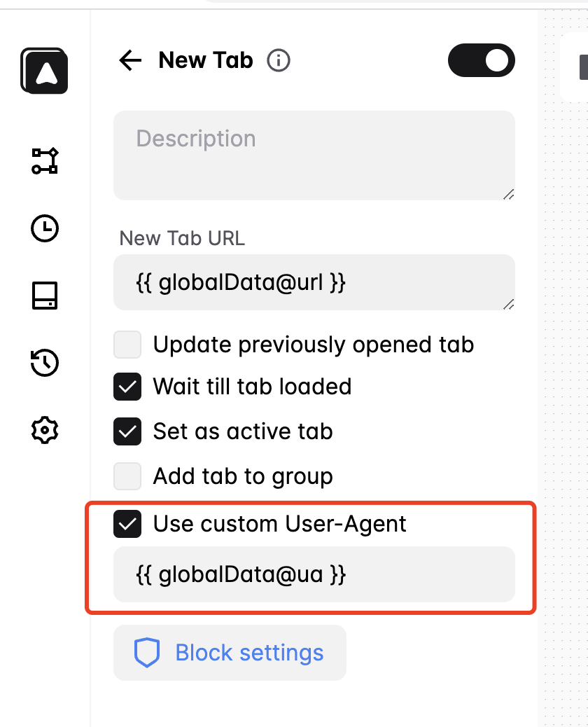The height and width of the screenshot is (727, 588).
Task: Click the custom User-Agent value field
Action: (x=314, y=574)
